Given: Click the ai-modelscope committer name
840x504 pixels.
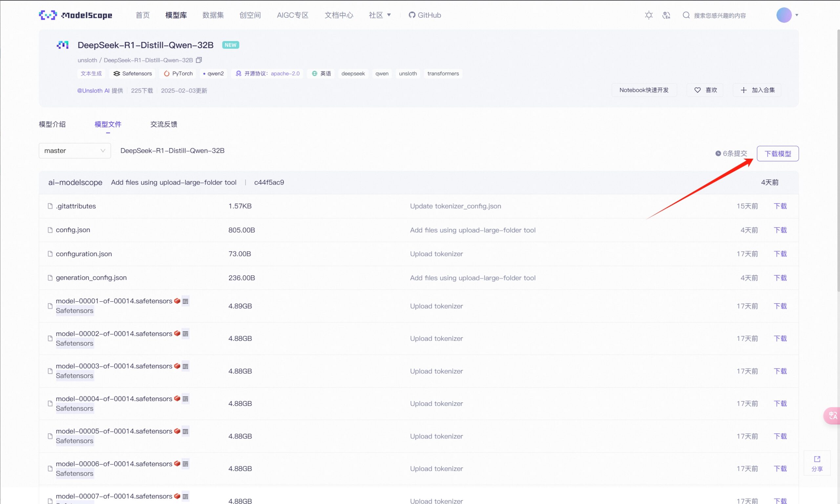Looking at the screenshot, I should (75, 182).
